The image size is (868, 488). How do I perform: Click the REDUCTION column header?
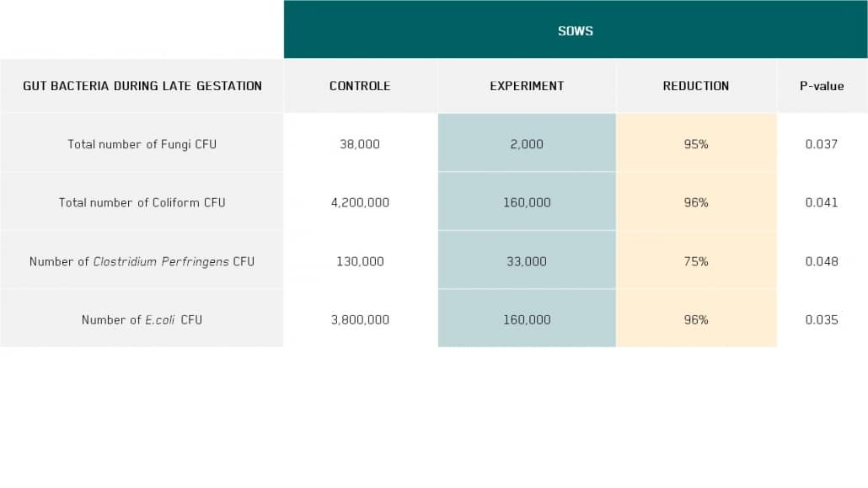696,86
